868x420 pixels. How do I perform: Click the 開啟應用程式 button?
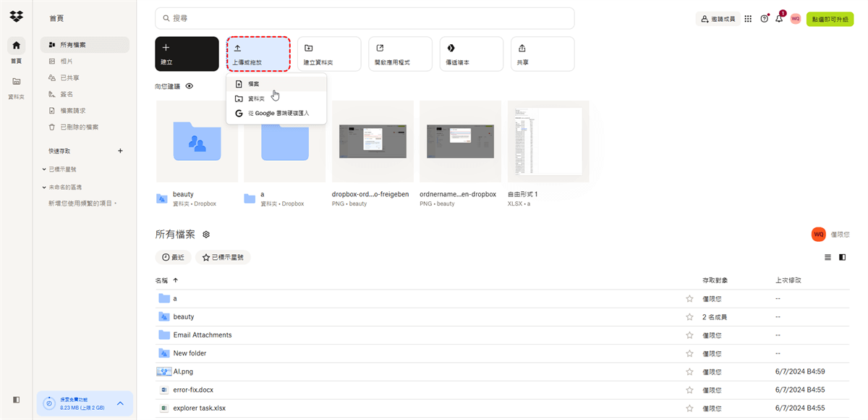pos(400,54)
